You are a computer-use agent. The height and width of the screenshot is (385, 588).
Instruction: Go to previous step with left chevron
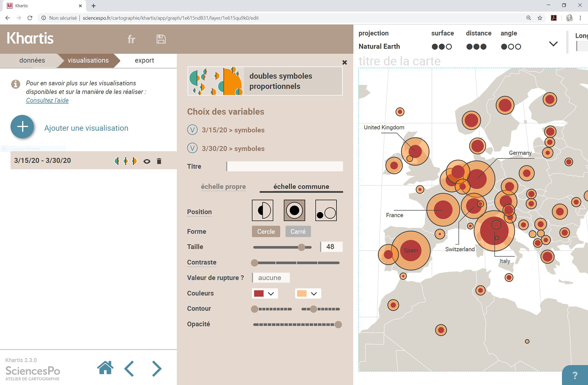tap(129, 369)
